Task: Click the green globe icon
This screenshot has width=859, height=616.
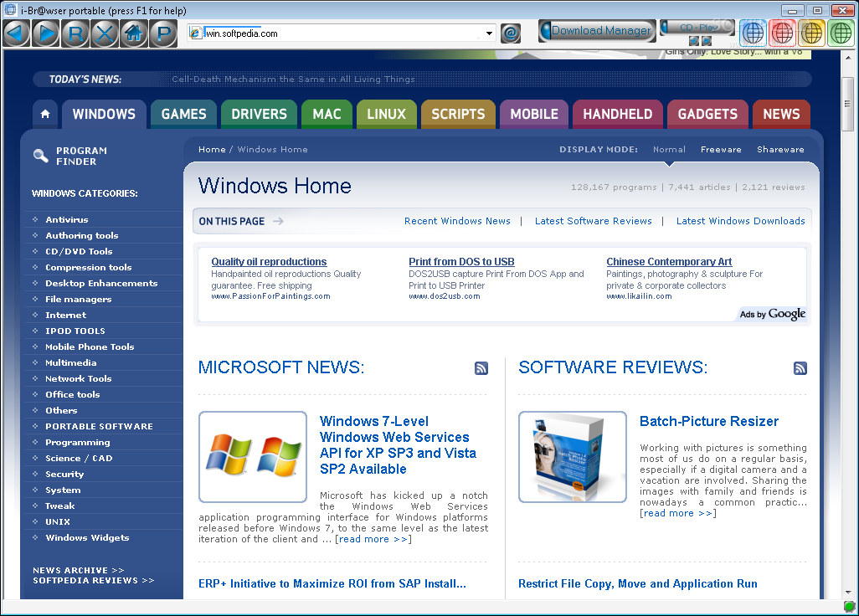Action: point(841,33)
